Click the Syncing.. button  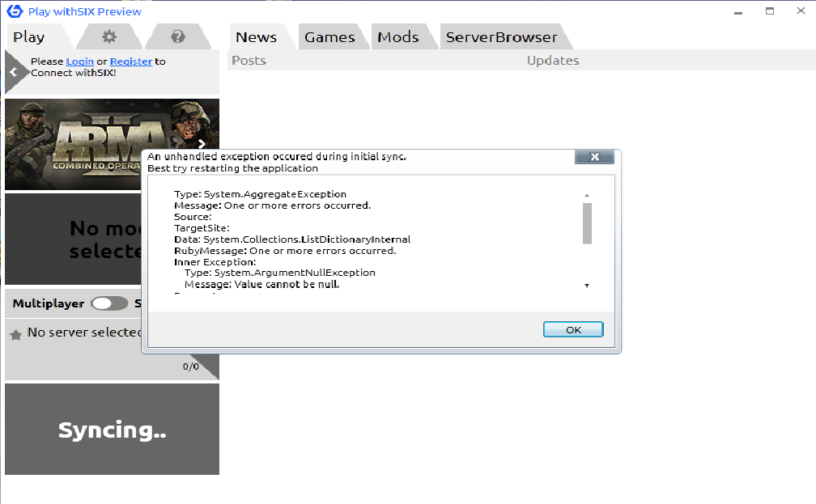(112, 430)
